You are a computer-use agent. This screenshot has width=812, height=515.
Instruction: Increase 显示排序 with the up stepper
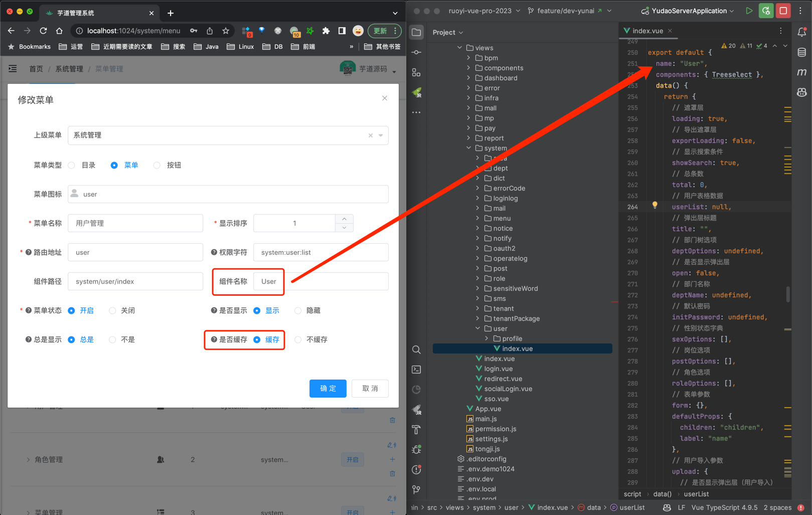(x=344, y=219)
